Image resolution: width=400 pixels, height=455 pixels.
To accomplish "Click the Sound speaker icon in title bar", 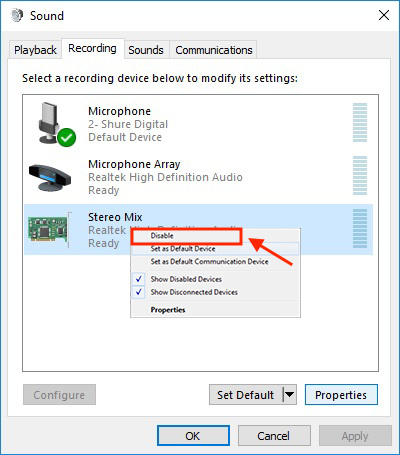I will tap(17, 15).
